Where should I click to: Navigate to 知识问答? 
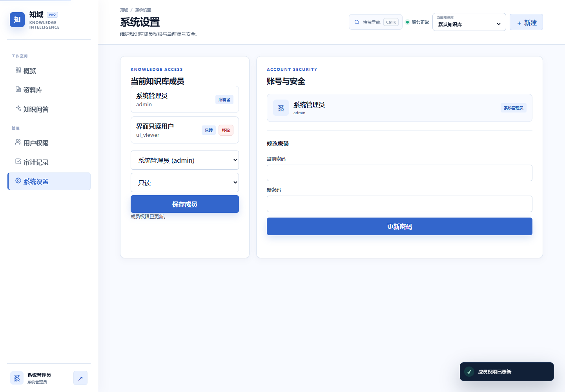(49, 109)
